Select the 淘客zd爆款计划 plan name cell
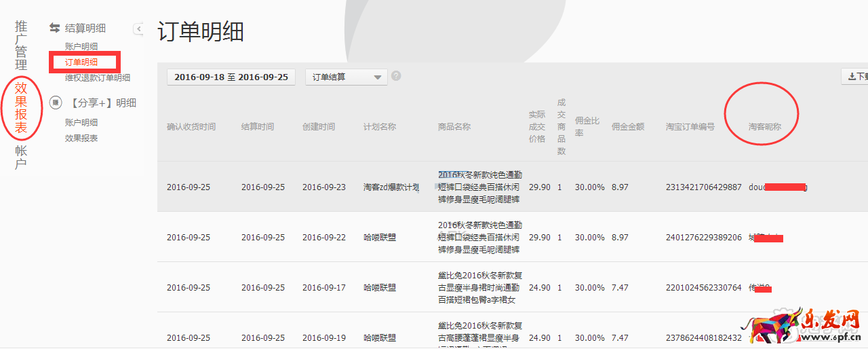The height and width of the screenshot is (351, 868). (x=391, y=187)
